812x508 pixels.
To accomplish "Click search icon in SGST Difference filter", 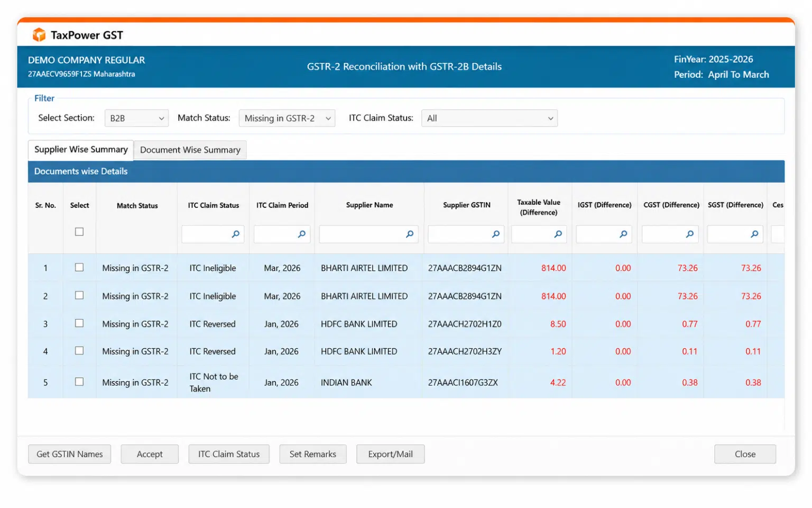I will pyautogui.click(x=754, y=234).
